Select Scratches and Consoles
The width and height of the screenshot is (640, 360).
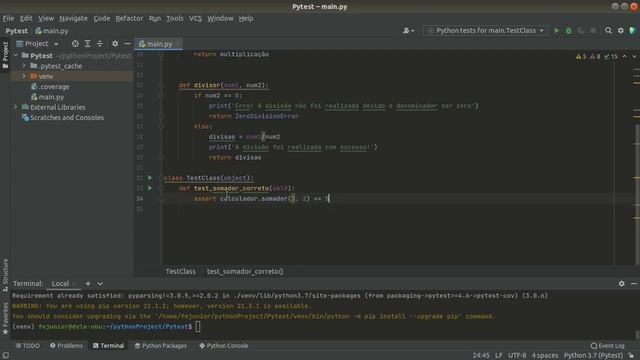click(63, 118)
